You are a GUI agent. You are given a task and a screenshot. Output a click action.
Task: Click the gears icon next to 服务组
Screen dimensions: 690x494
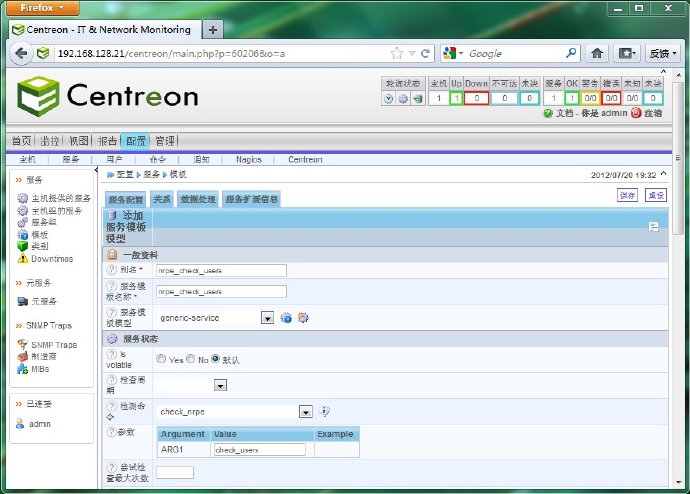pyautogui.click(x=22, y=223)
